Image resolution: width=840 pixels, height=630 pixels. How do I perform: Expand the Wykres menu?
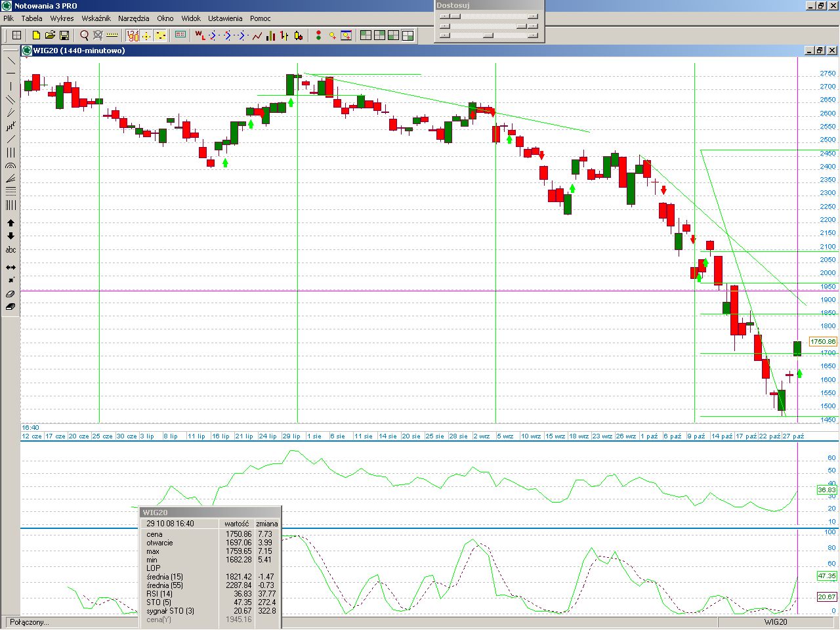click(62, 18)
